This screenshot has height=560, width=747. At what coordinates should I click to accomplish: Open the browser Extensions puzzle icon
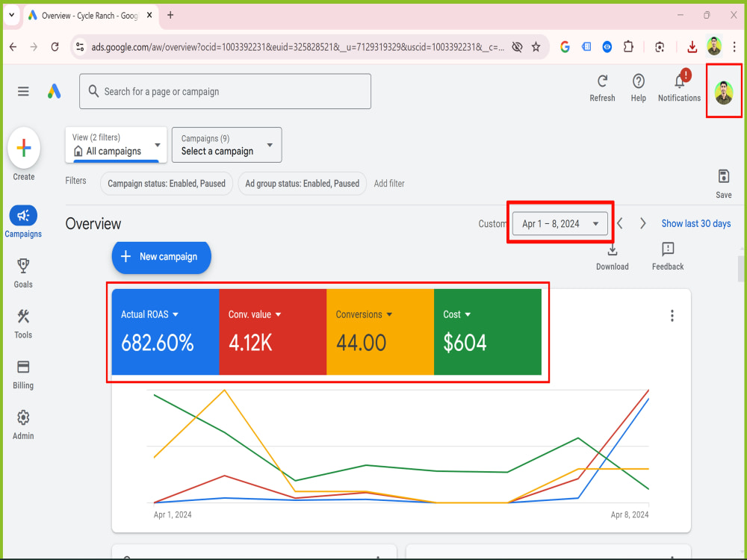(628, 46)
